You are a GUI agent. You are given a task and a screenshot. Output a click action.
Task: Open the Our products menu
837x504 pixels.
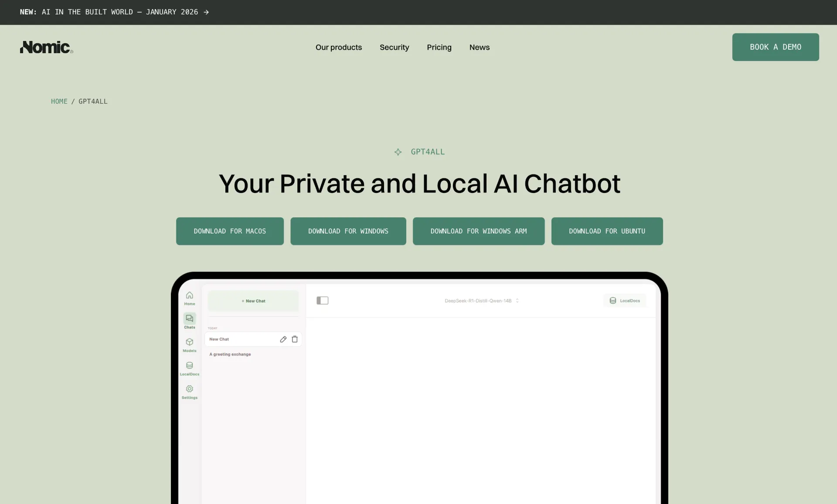tap(339, 47)
